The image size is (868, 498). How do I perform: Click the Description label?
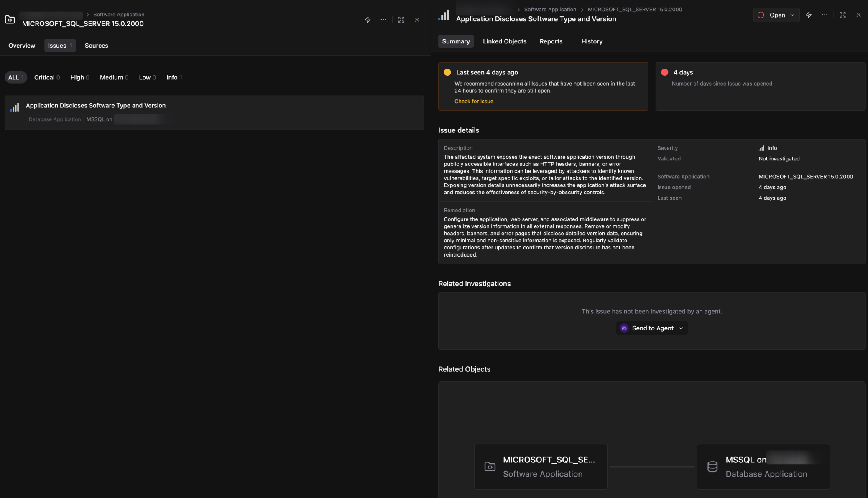coord(458,148)
